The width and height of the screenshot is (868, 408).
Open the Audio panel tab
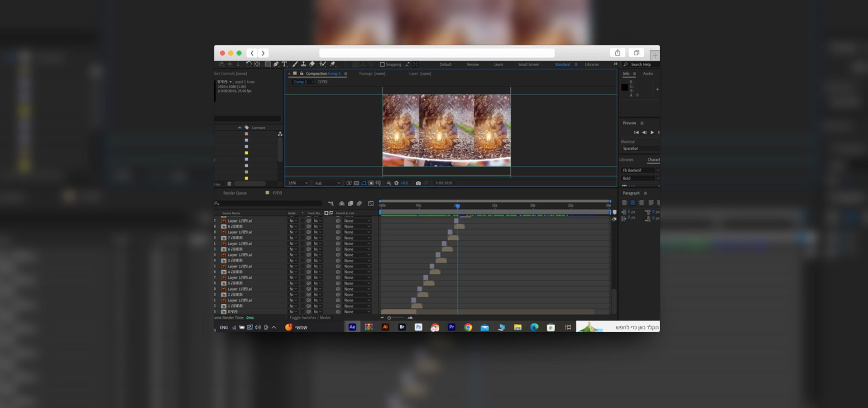pyautogui.click(x=648, y=73)
